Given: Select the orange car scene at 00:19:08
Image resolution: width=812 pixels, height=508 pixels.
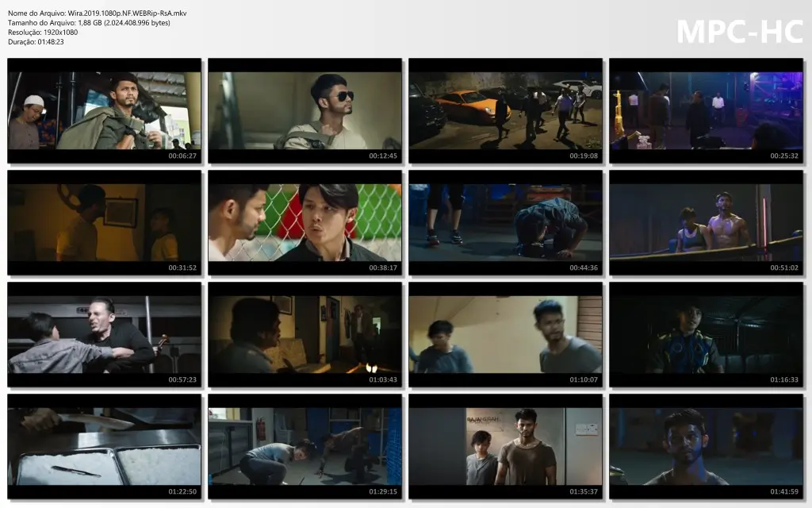Looking at the screenshot, I should click(x=504, y=110).
